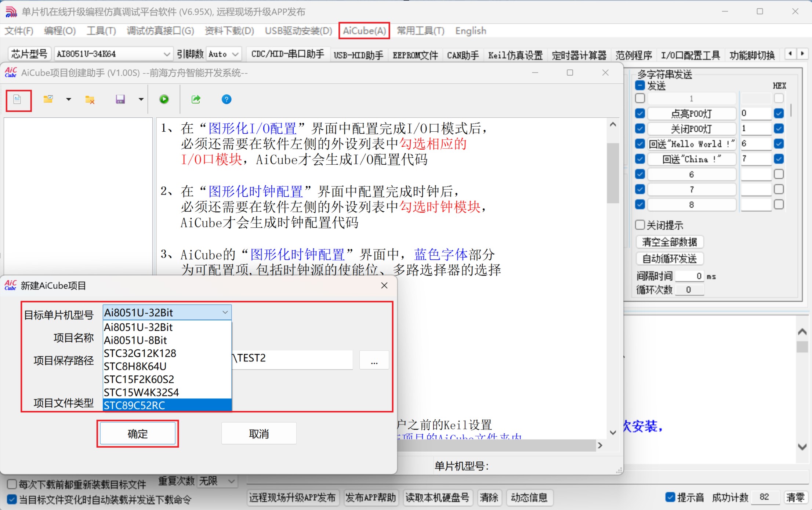Screen dimensions: 812x510
Task: Switch language via English menu
Action: pyautogui.click(x=471, y=31)
